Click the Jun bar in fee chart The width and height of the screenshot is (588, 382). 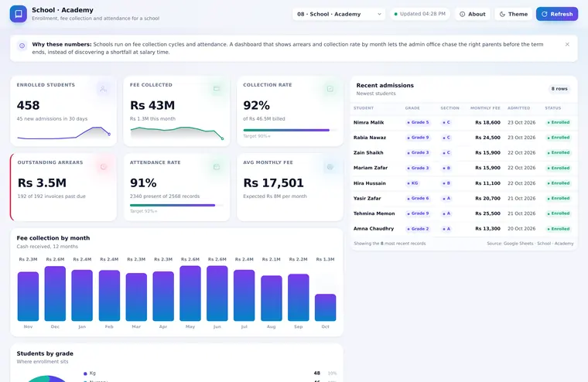217,293
